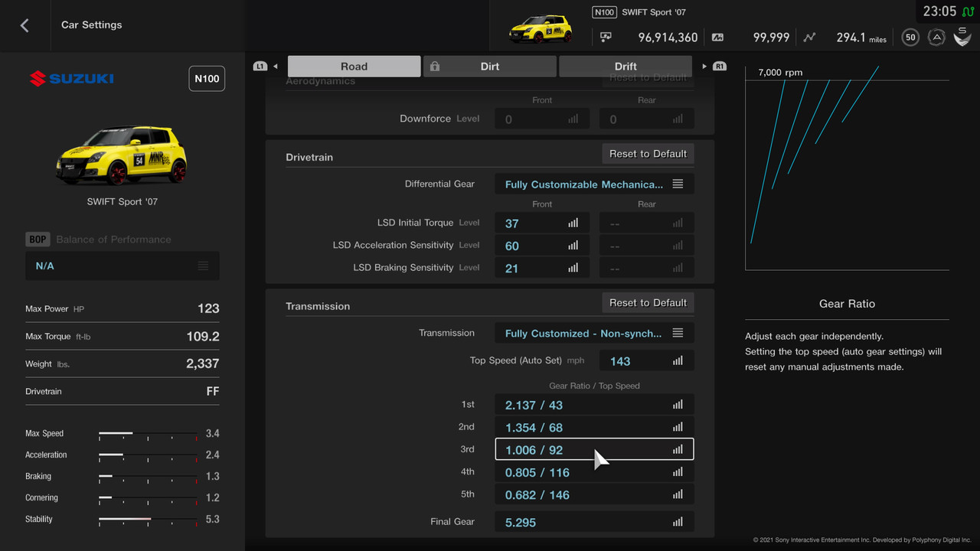Open the locked Dirt settings tab
The width and height of the screenshot is (980, 551).
click(x=490, y=67)
